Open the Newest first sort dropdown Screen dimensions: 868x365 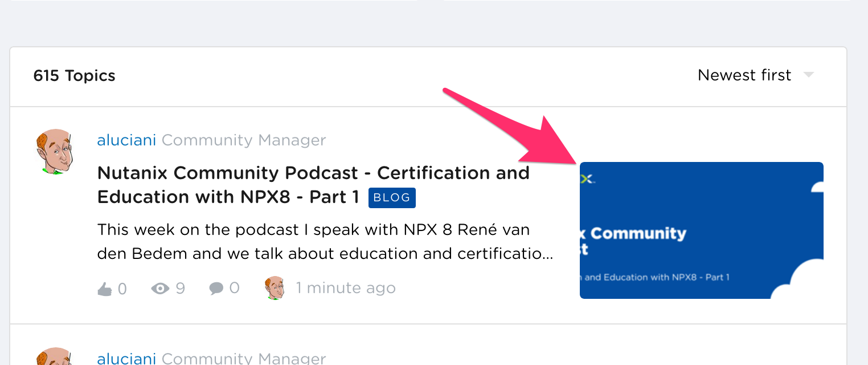[756, 75]
